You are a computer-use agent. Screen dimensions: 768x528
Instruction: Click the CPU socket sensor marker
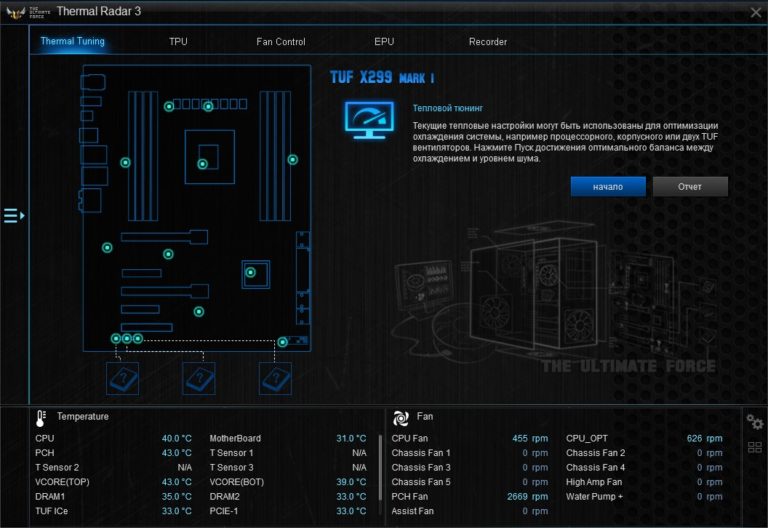(202, 164)
